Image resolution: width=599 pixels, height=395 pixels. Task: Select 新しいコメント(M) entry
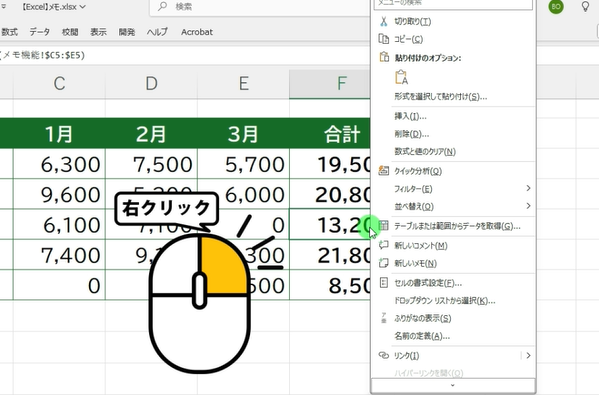click(x=421, y=245)
